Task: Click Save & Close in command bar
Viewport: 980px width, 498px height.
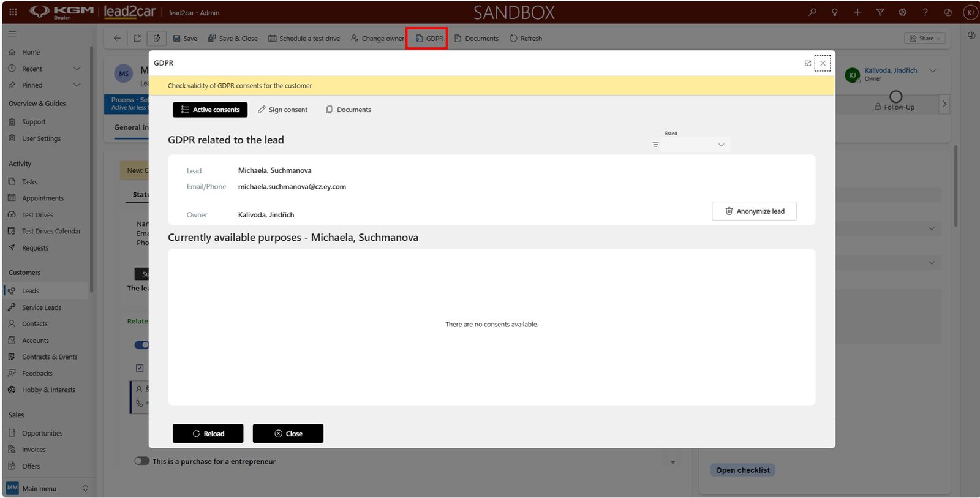Action: (233, 39)
